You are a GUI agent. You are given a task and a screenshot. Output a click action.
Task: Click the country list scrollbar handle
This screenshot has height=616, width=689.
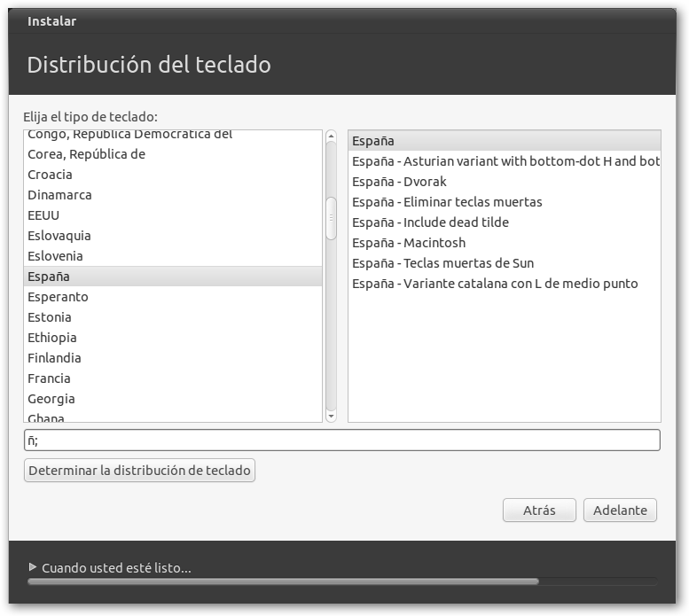tap(331, 218)
